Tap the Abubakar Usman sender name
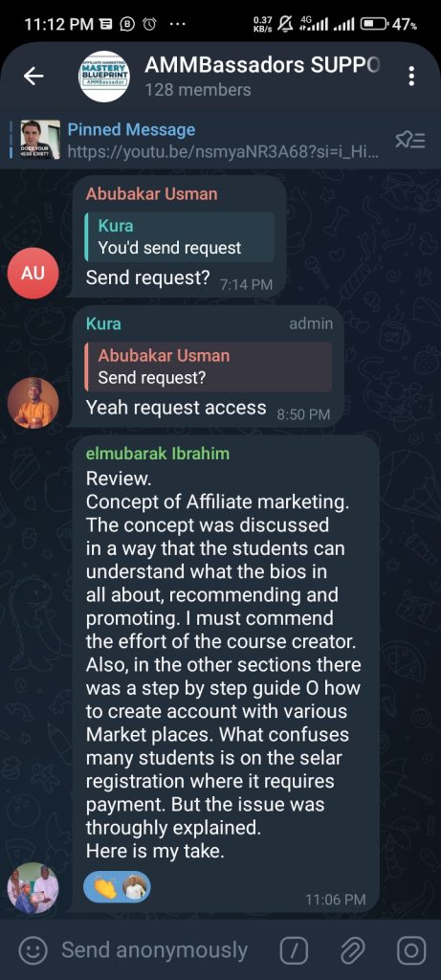 point(152,193)
